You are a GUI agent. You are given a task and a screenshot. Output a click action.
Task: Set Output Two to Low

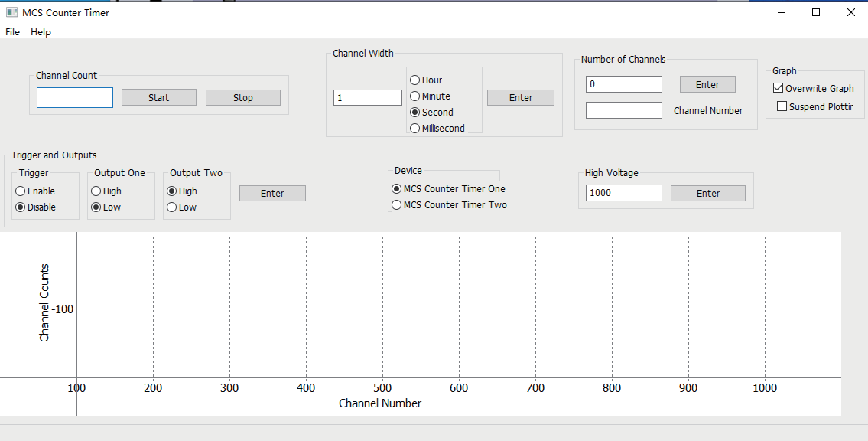[172, 207]
